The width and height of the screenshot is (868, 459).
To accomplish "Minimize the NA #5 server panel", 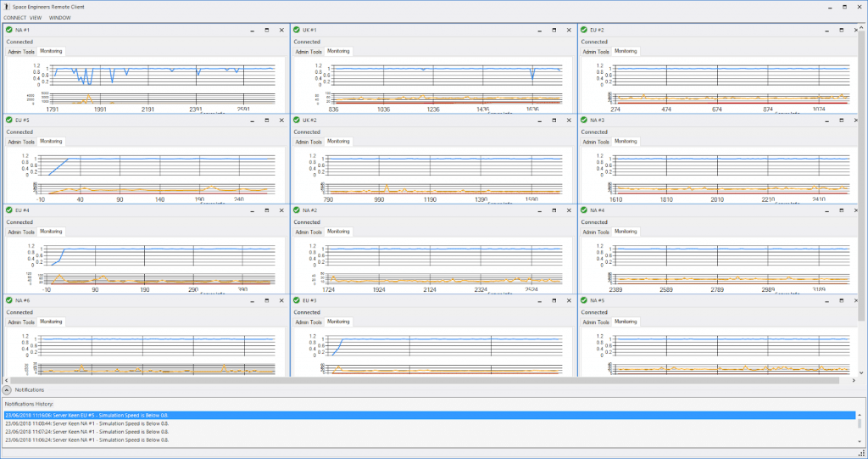I will click(x=827, y=300).
